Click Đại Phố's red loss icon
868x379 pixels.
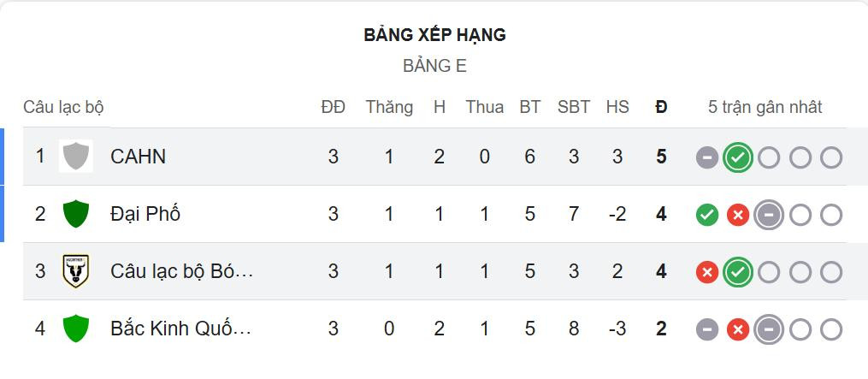[x=737, y=215]
